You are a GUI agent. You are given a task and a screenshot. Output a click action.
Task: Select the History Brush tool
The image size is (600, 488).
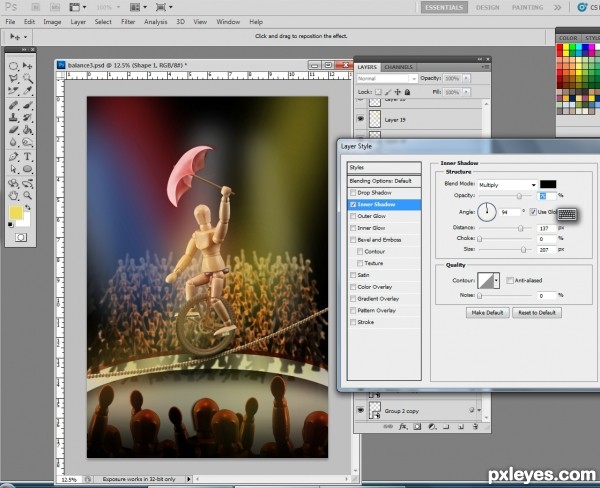(28, 117)
